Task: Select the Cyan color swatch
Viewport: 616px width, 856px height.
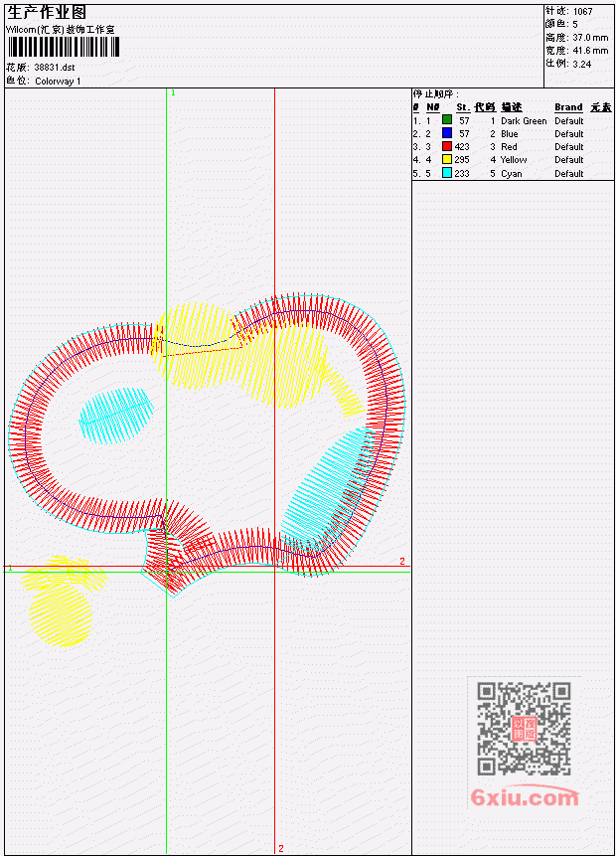Action: point(447,173)
